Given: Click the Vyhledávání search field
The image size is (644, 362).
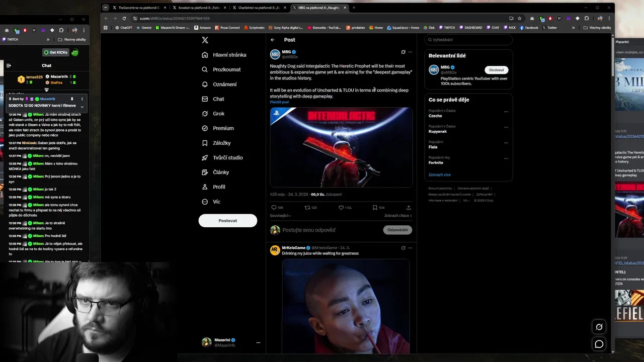Looking at the screenshot, I should pyautogui.click(x=468, y=40).
